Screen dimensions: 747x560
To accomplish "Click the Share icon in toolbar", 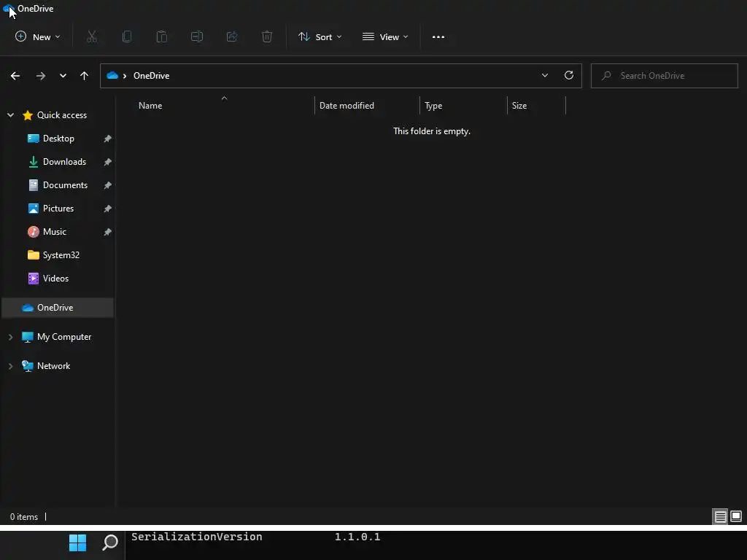I will click(x=232, y=36).
